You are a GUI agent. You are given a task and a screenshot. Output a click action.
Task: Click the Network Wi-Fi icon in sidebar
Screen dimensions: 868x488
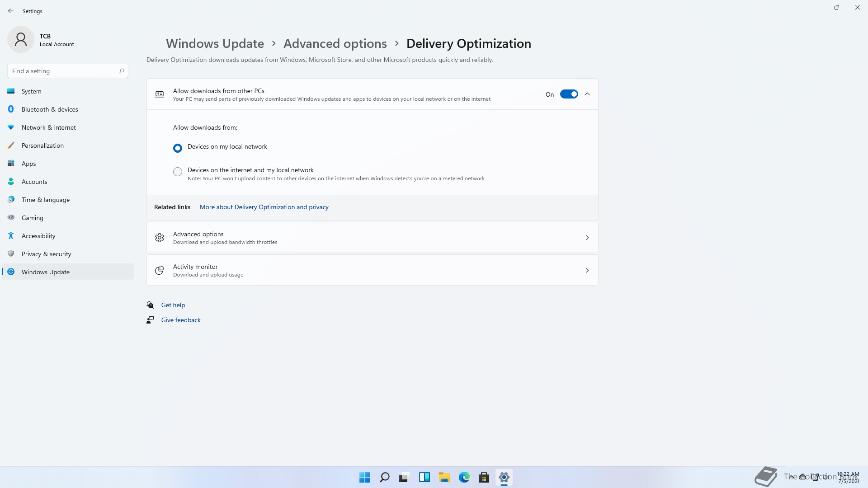(11, 127)
